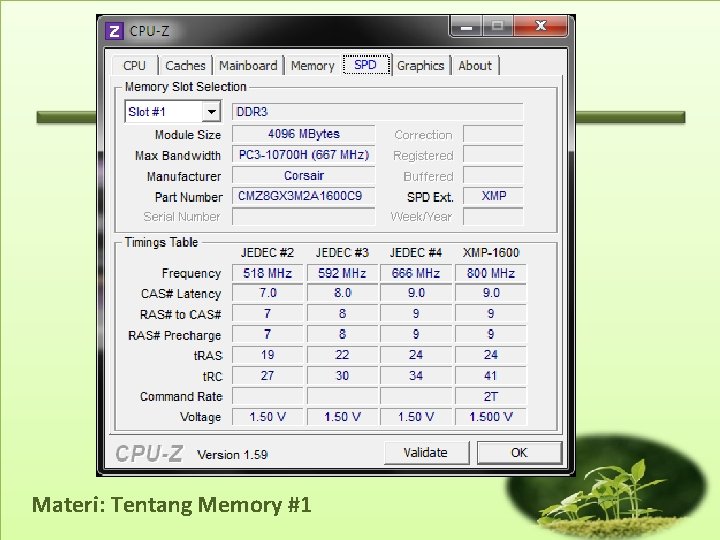Screen dimensions: 720x540
Task: Show the About tab
Action: click(x=475, y=66)
